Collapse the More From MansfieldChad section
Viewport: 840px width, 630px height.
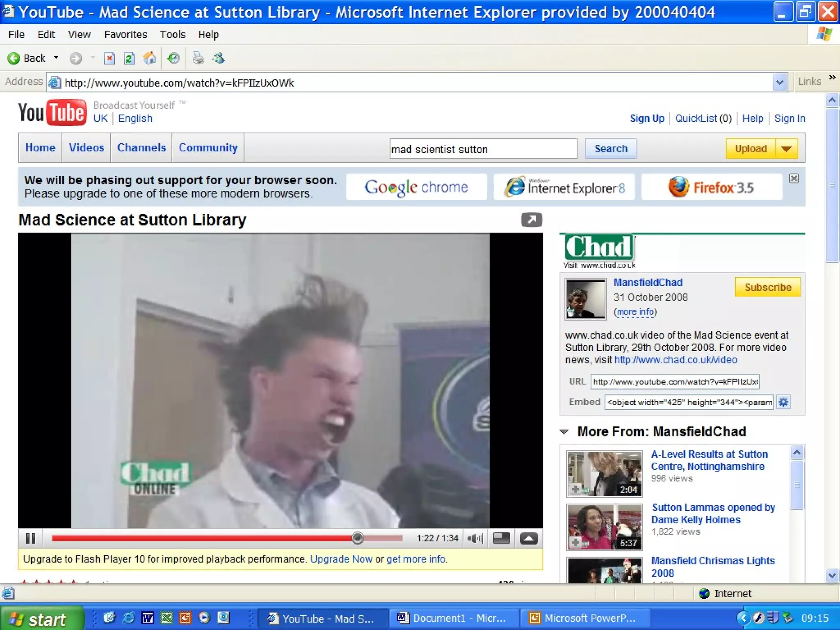point(564,432)
